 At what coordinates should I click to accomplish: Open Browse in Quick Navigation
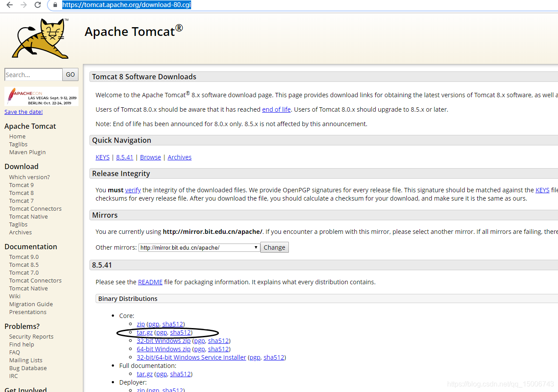click(150, 157)
